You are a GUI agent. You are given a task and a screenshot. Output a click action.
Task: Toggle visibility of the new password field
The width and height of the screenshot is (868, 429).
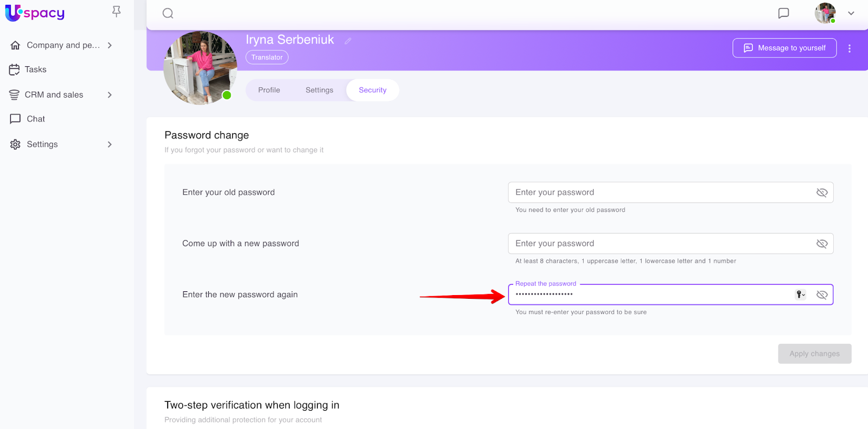[822, 244]
